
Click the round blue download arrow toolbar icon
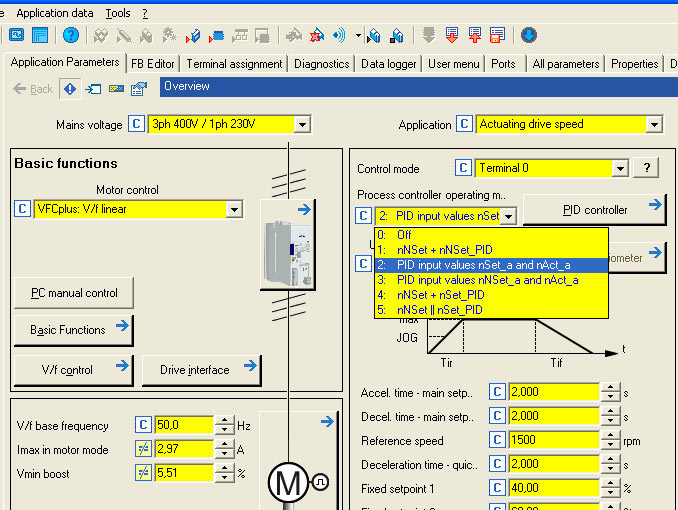tap(529, 36)
